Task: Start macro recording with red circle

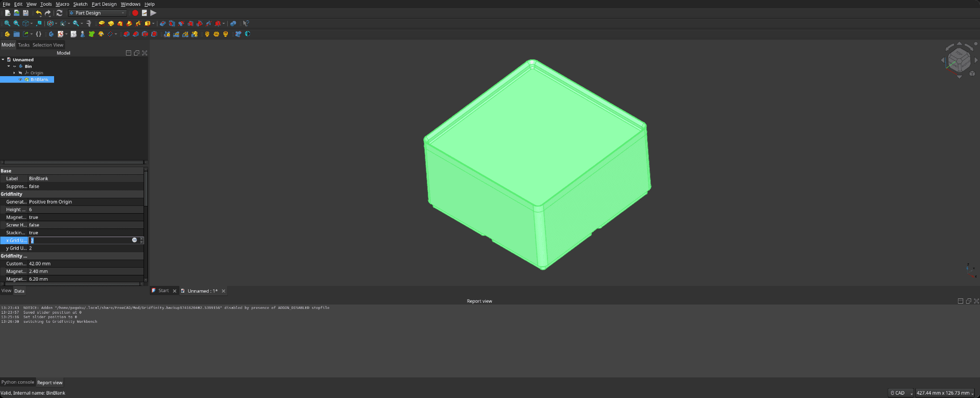Action: point(135,13)
